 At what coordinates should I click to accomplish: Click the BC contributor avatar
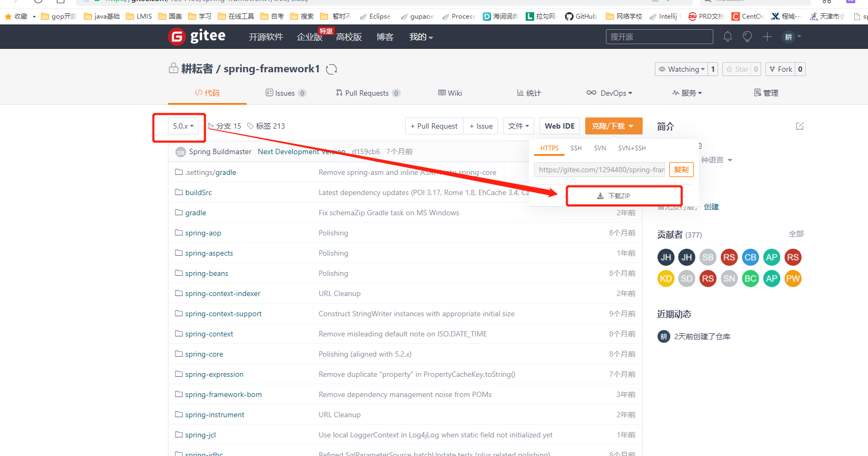[751, 278]
